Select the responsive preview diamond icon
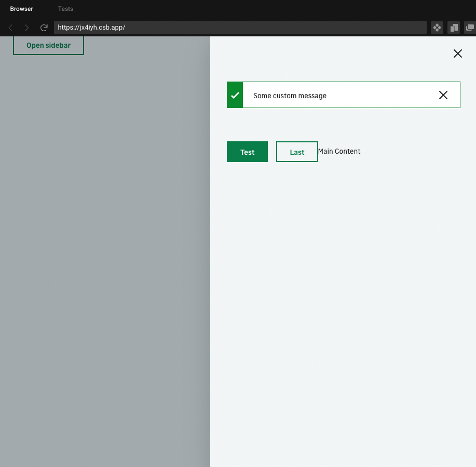Viewport: 476px width, 467px height. 437,27
